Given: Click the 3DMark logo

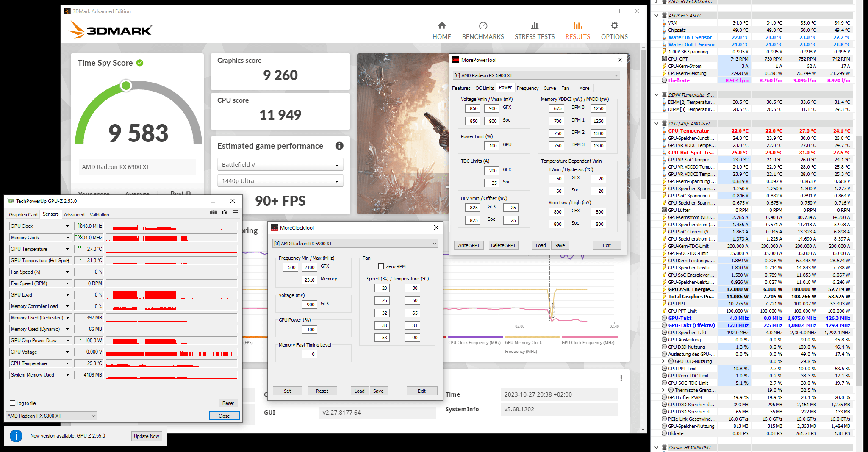Looking at the screenshot, I should [110, 30].
